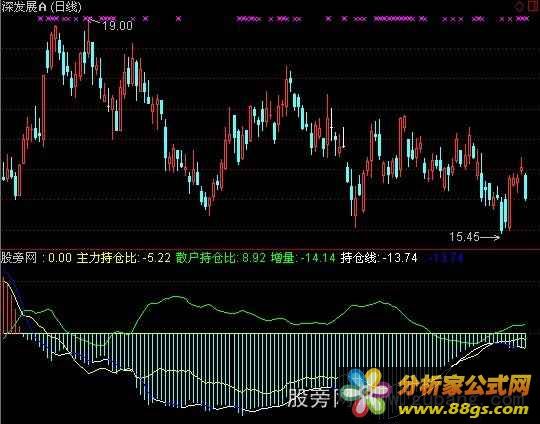Select the 19.00 high price marker
The width and height of the screenshot is (540, 424).
pyautogui.click(x=117, y=26)
